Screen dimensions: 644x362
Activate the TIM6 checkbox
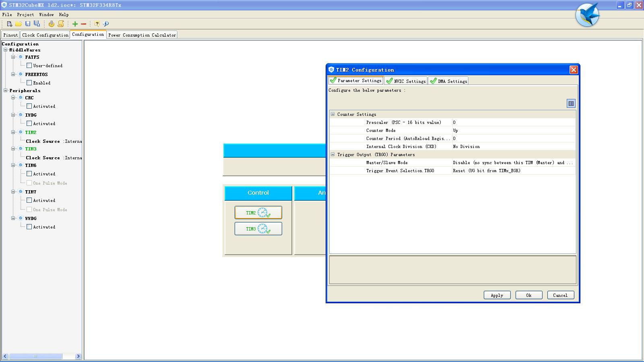coord(29,174)
